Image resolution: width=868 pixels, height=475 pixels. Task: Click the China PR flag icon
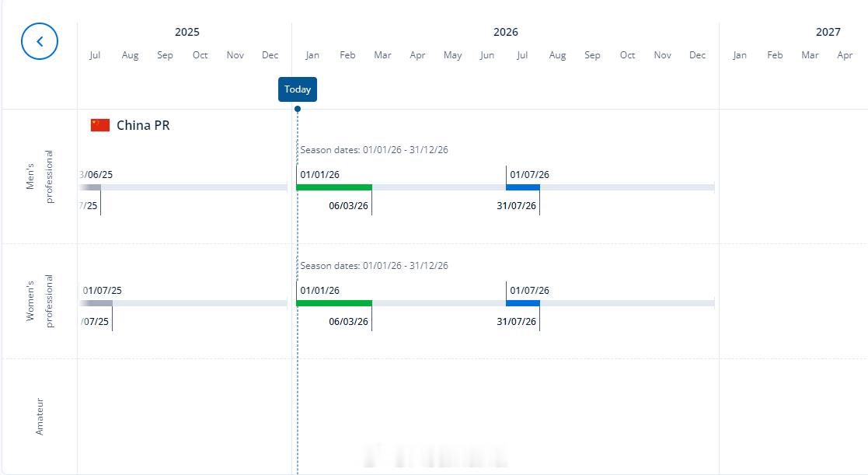[x=100, y=125]
